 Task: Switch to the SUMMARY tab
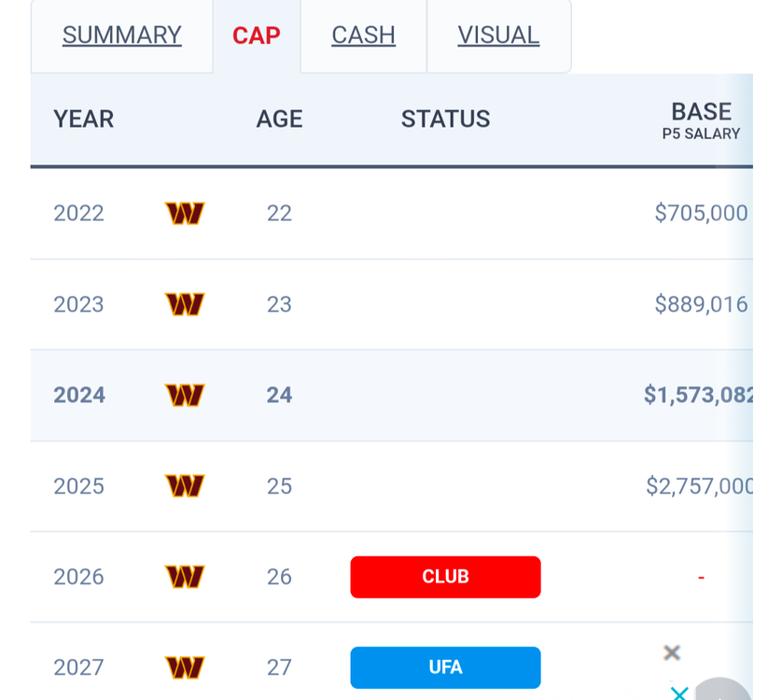click(122, 35)
